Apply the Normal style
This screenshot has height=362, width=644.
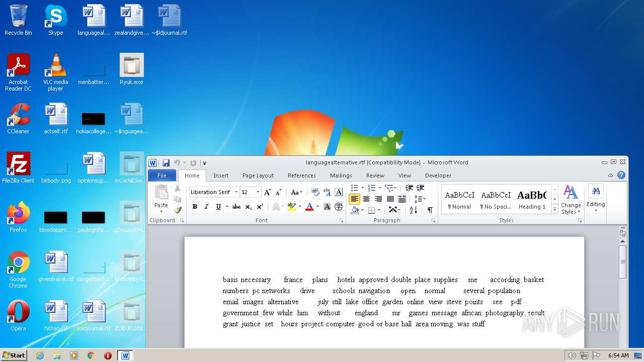pos(459,200)
